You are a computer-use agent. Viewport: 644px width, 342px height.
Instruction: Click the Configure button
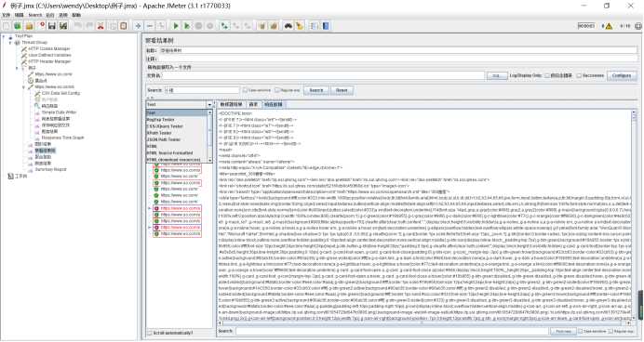point(622,76)
